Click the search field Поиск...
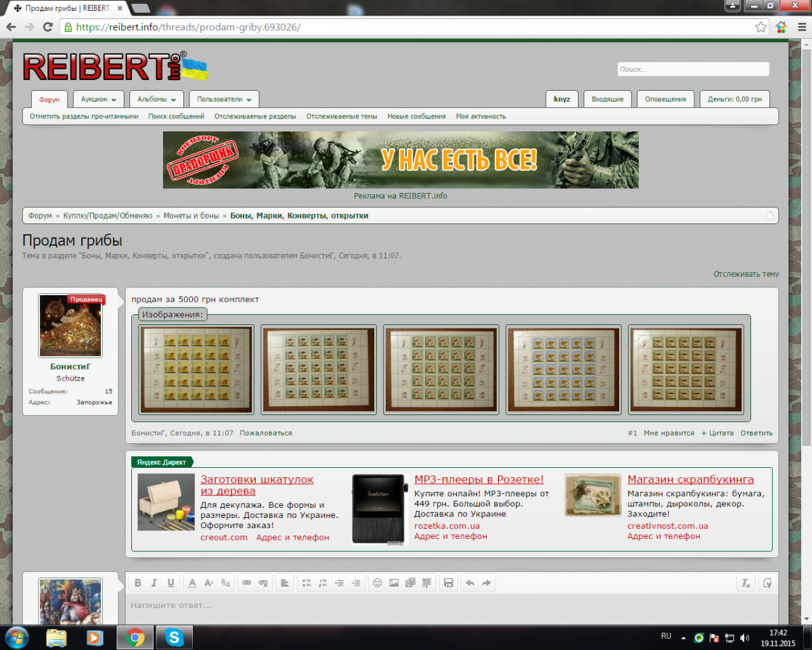The image size is (812, 650). pyautogui.click(x=693, y=69)
